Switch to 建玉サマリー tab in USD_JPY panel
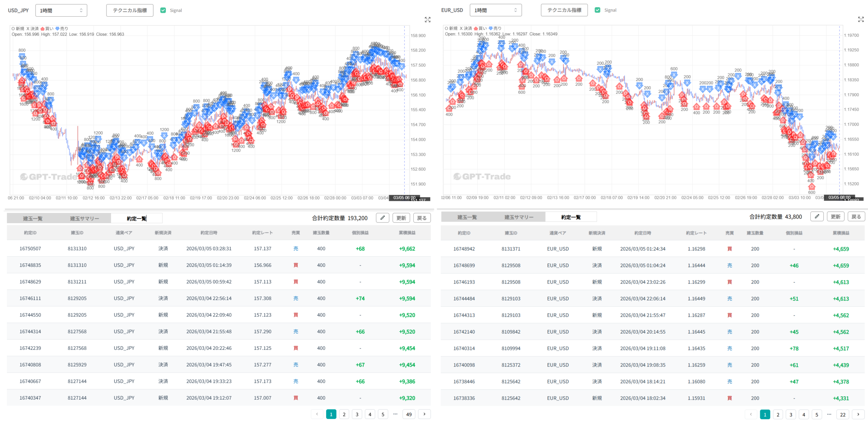 [x=84, y=218]
